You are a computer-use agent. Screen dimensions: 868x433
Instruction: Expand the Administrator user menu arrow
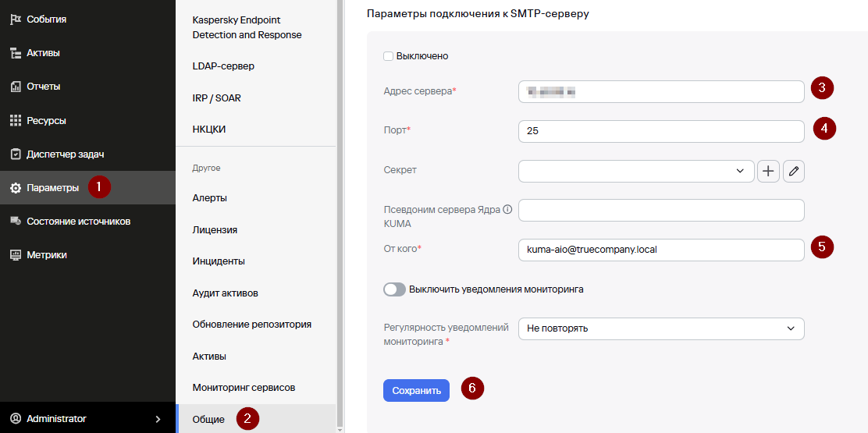point(158,419)
